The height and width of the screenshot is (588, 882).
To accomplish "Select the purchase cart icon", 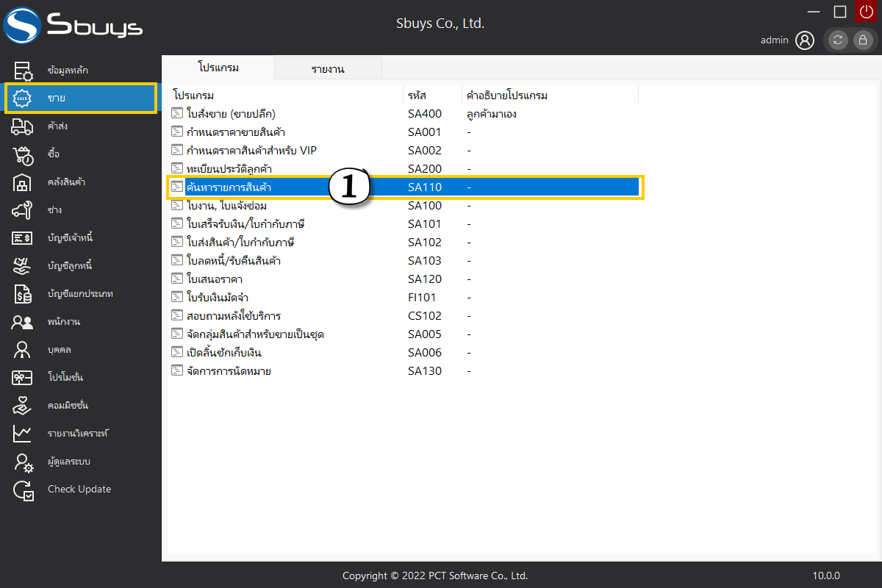I will 23,154.
